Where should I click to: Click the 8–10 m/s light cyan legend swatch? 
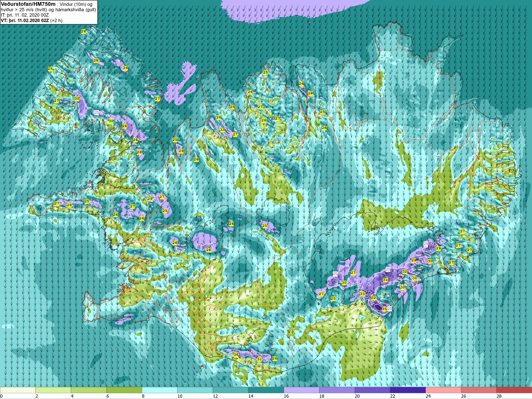pyautogui.click(x=160, y=390)
